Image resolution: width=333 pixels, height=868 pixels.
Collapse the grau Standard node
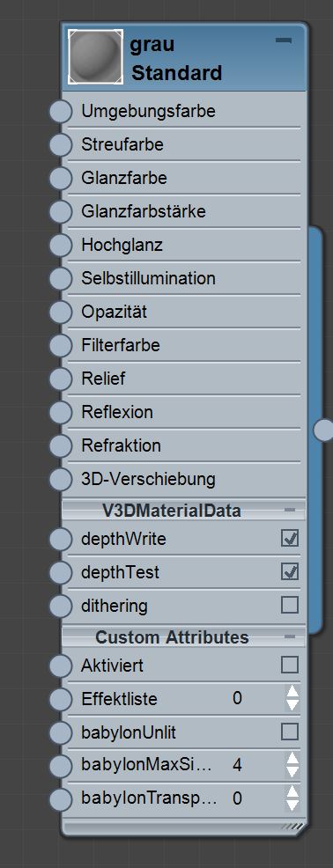click(x=284, y=40)
